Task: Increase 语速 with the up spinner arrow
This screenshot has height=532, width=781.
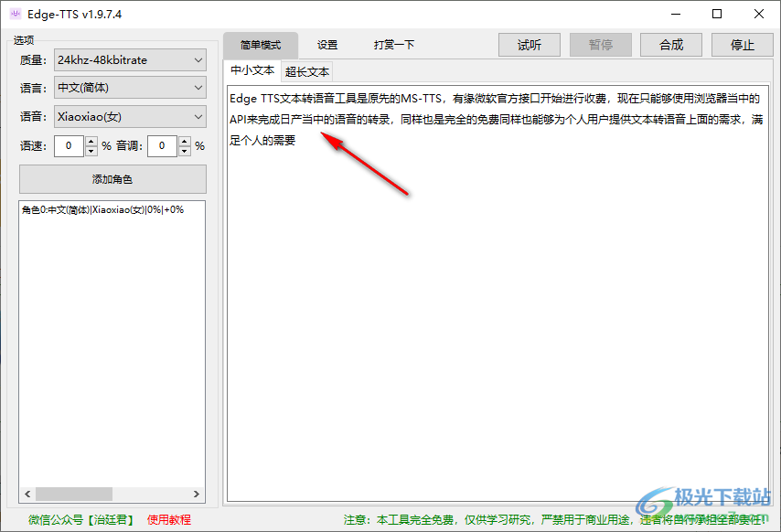Action: click(91, 141)
